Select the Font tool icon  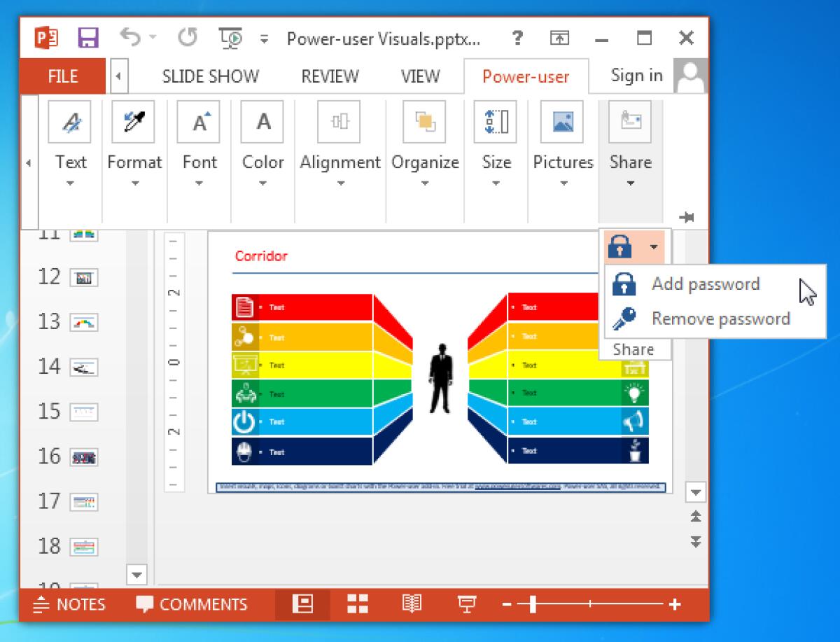(x=198, y=122)
